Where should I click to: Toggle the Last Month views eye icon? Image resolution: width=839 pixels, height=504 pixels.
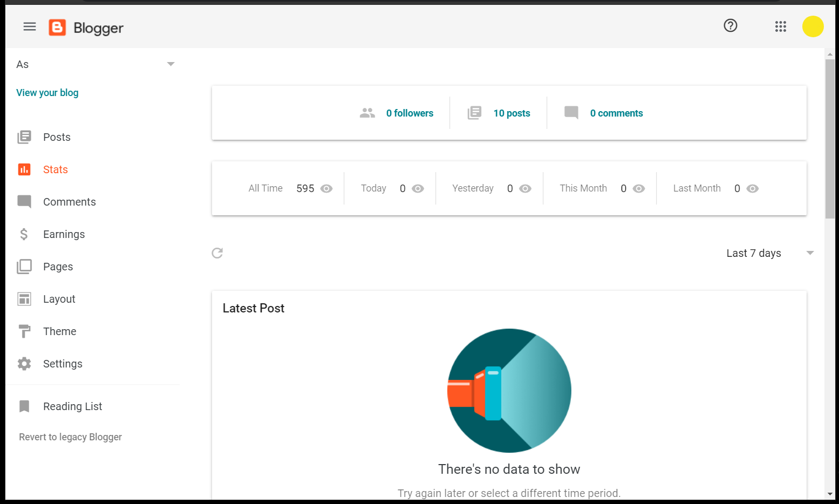point(754,188)
